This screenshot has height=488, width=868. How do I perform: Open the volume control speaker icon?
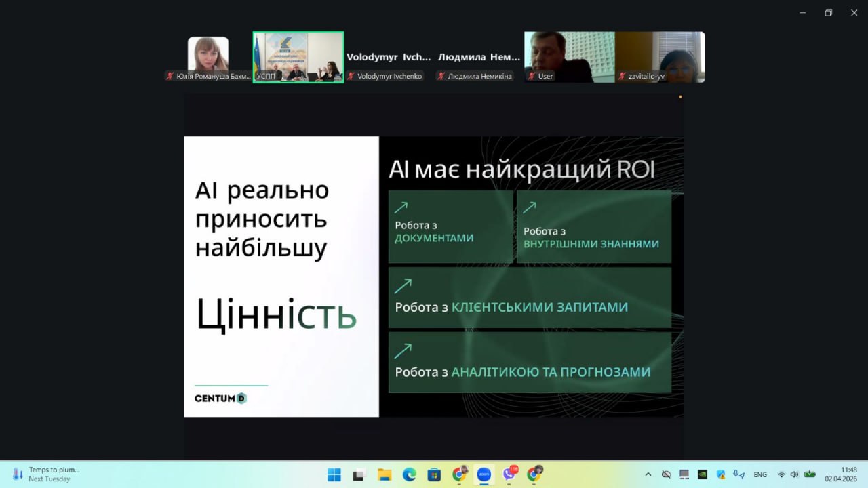[x=794, y=474]
